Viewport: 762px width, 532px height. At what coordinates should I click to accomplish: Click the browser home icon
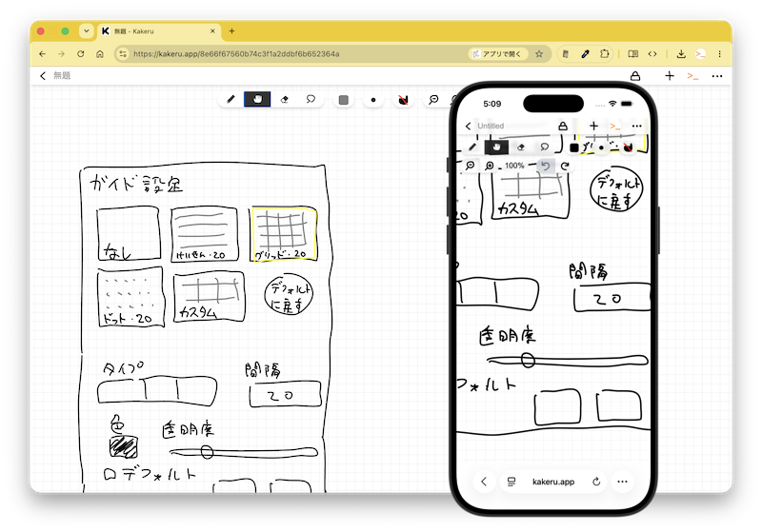tap(100, 54)
